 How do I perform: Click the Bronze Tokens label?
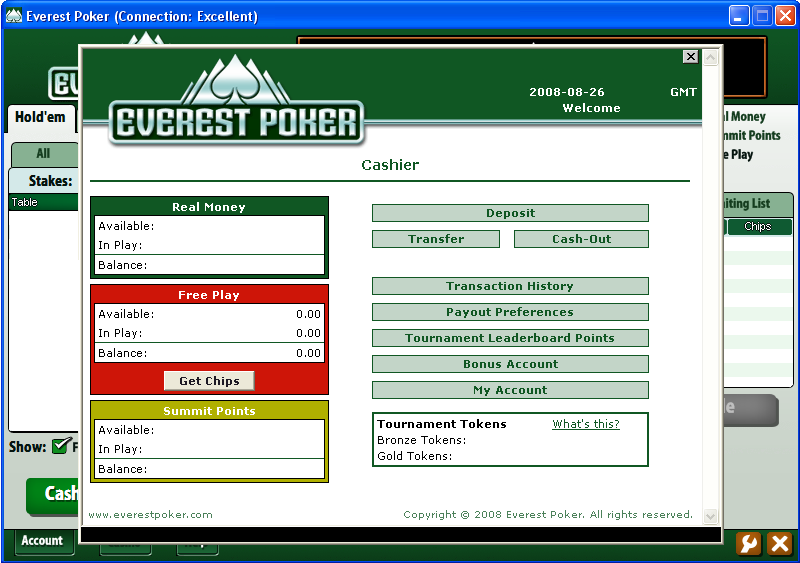coord(421,440)
